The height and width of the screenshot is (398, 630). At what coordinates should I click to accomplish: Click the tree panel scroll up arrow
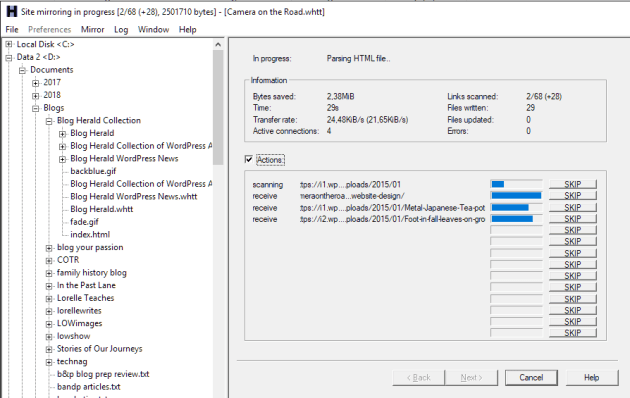click(x=218, y=44)
